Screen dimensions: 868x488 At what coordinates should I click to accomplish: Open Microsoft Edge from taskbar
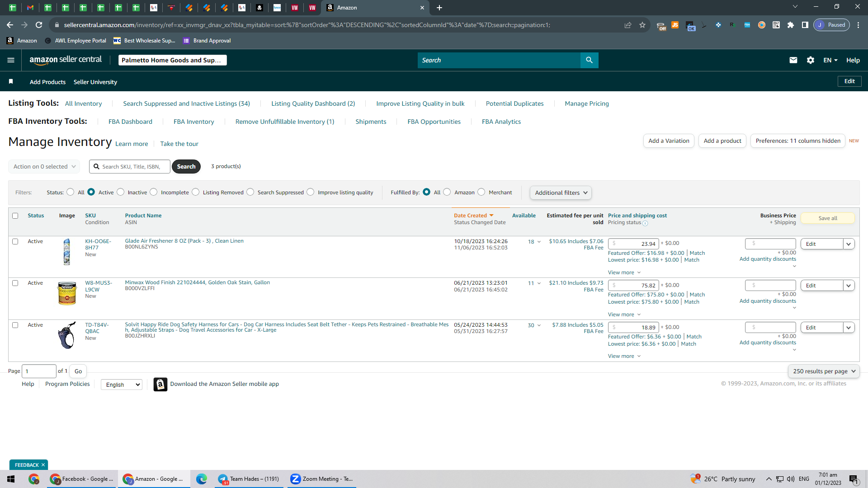tap(202, 479)
